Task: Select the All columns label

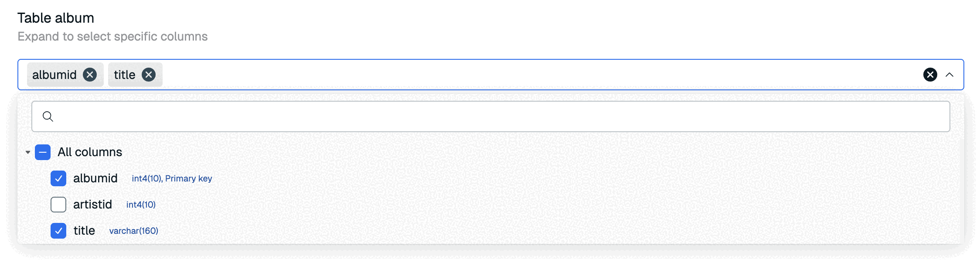Action: click(x=90, y=152)
